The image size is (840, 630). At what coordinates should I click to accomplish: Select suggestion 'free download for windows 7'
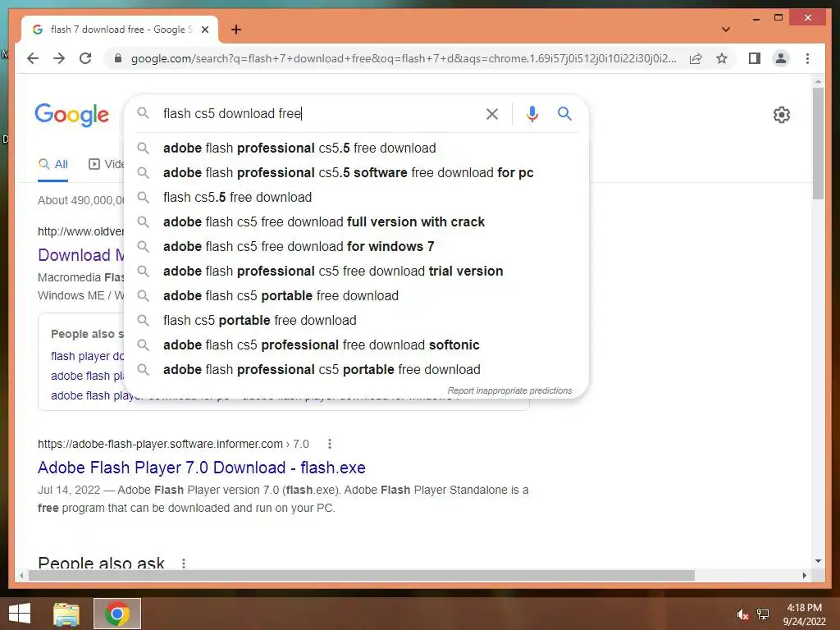coord(356,246)
